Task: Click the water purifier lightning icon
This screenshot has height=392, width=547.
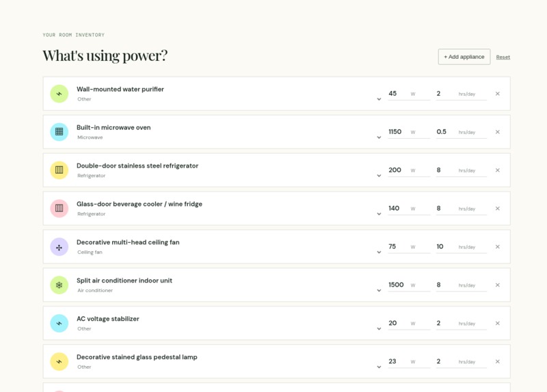Action: tap(59, 94)
